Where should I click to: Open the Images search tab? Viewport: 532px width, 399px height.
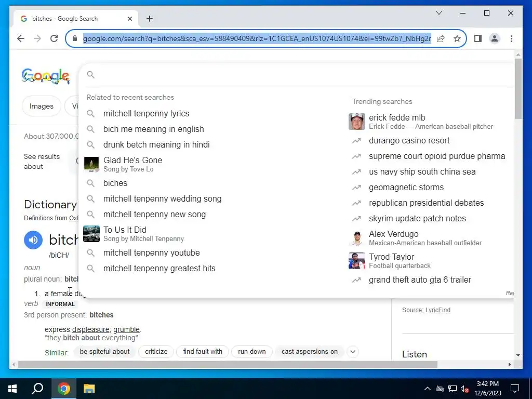pos(42,106)
